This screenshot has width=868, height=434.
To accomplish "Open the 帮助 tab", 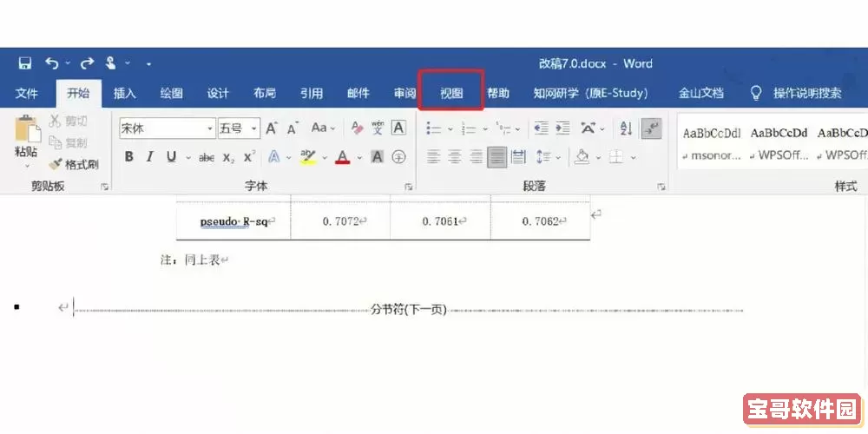I will click(498, 93).
